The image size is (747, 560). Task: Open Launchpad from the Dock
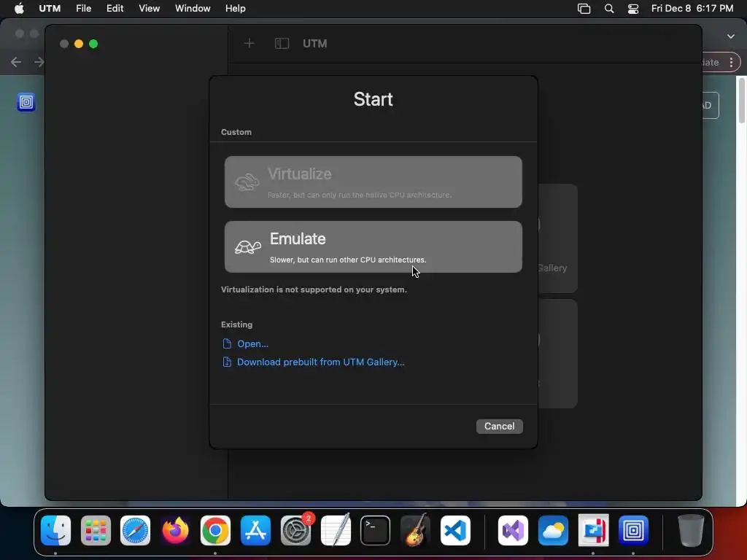(96, 531)
